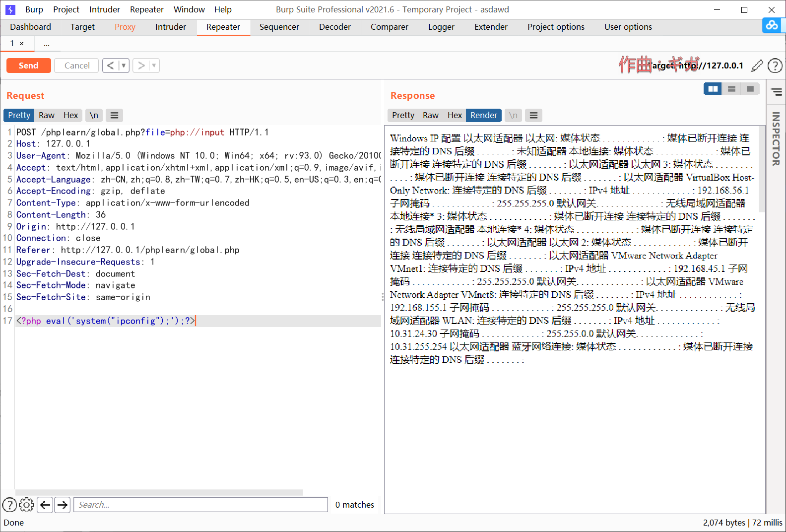Jump to previous search match
The width and height of the screenshot is (786, 532).
pos(45,505)
